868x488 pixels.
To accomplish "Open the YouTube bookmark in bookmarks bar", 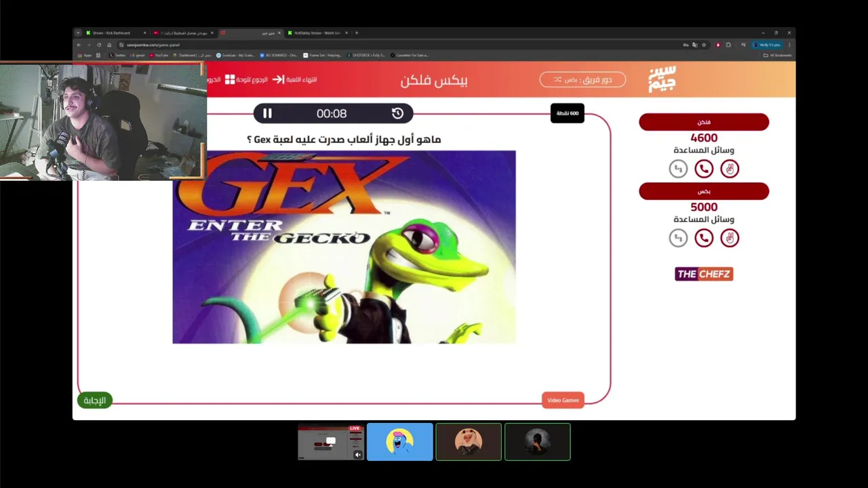I will (x=159, y=56).
